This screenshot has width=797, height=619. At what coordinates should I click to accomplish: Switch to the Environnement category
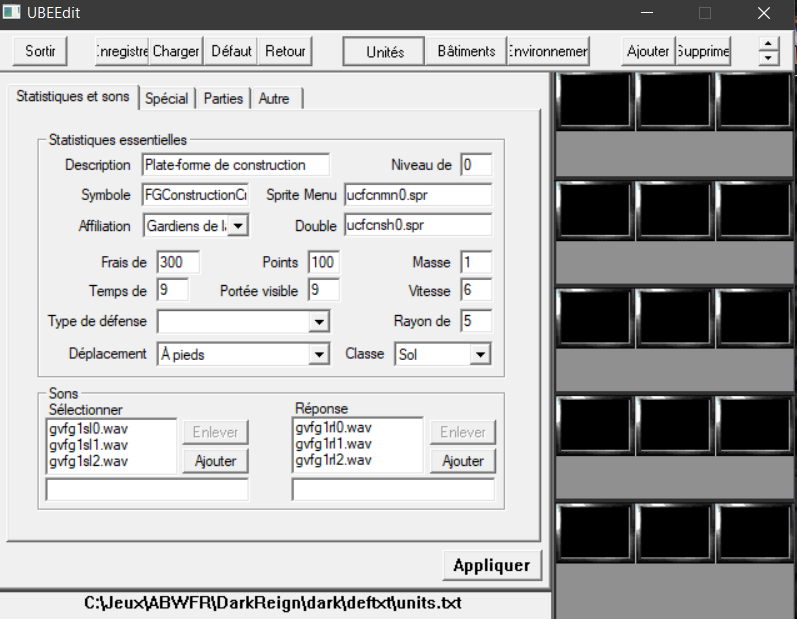(548, 51)
